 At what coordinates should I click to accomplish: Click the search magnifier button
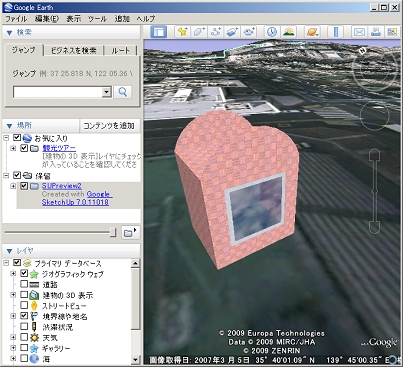coord(122,92)
